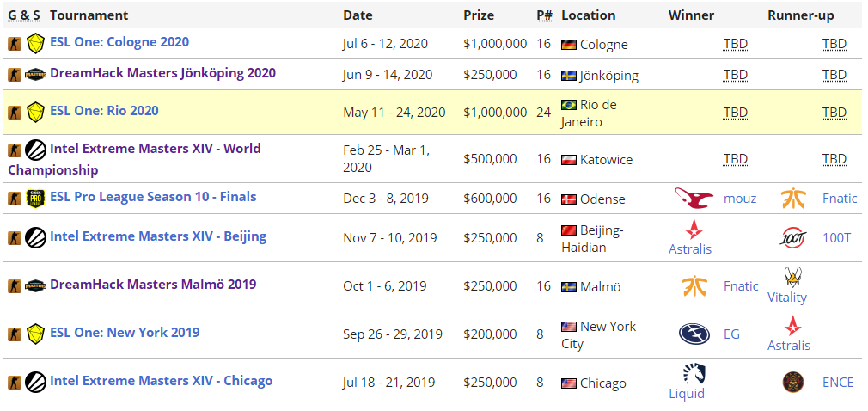Click the mouz winner team name

pyautogui.click(x=740, y=199)
